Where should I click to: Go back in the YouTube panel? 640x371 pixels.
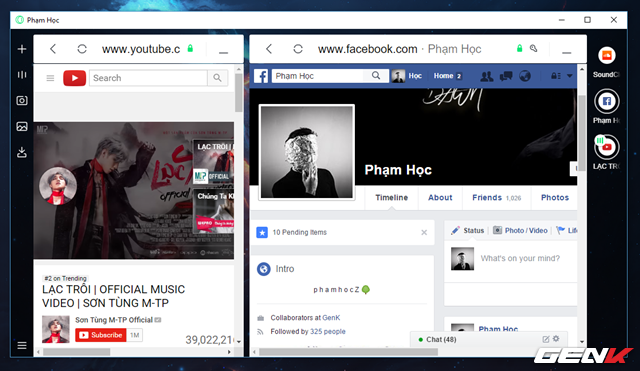(53, 49)
